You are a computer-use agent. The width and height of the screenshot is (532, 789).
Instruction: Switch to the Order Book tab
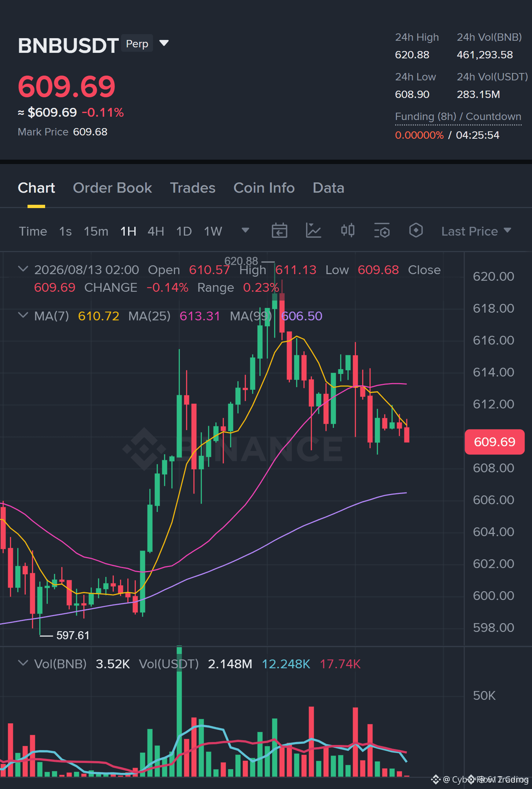pyautogui.click(x=112, y=188)
